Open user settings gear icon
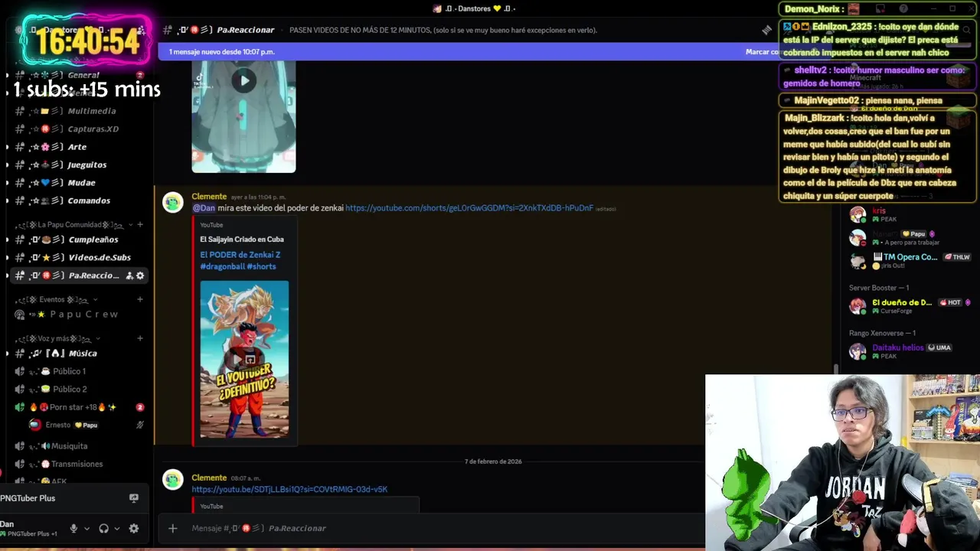This screenshot has height=551, width=980. (x=134, y=528)
